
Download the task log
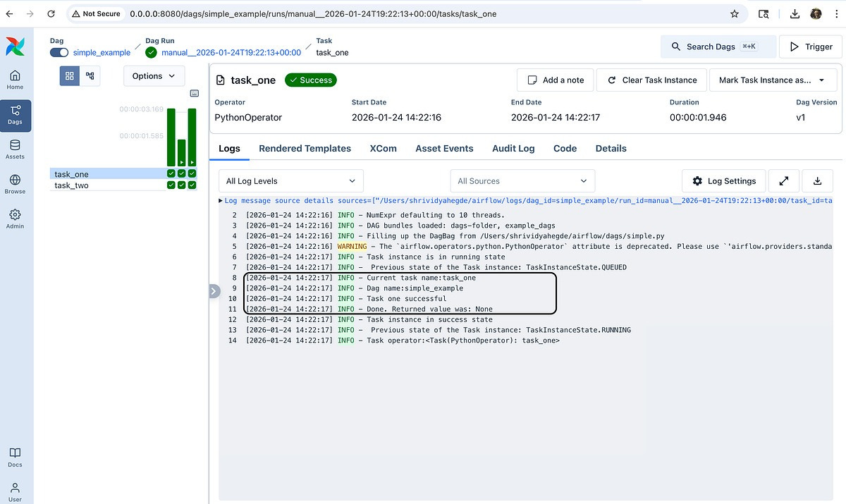click(818, 181)
